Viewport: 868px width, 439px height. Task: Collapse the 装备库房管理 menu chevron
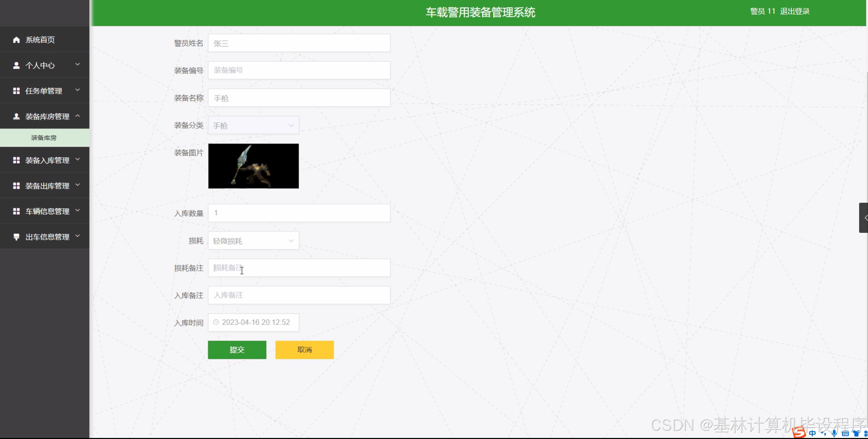pyautogui.click(x=78, y=116)
